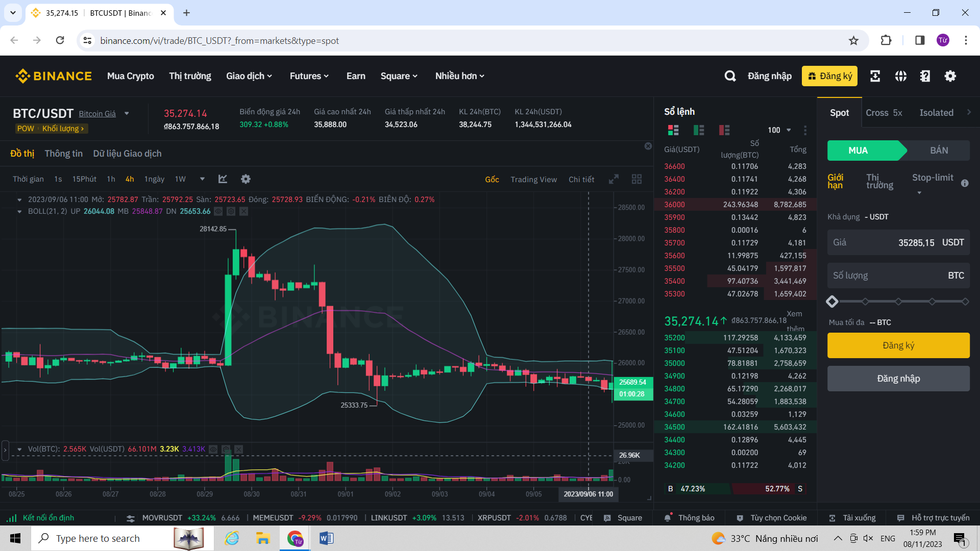Viewport: 980px width, 551px height.
Task: Click the Giá price input field
Action: coord(898,242)
